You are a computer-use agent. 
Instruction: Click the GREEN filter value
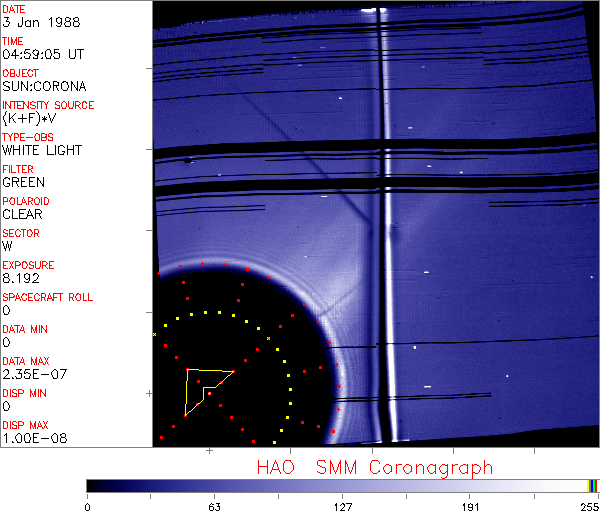[23, 182]
